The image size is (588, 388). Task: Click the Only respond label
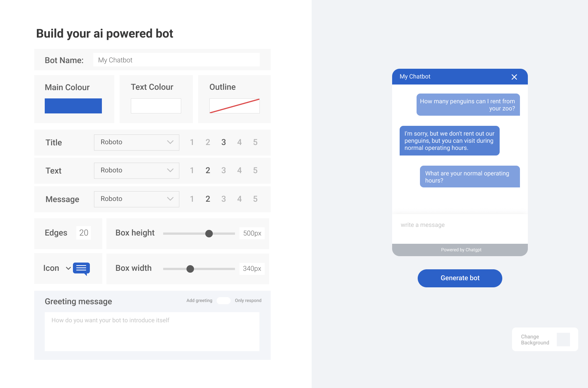coord(248,300)
